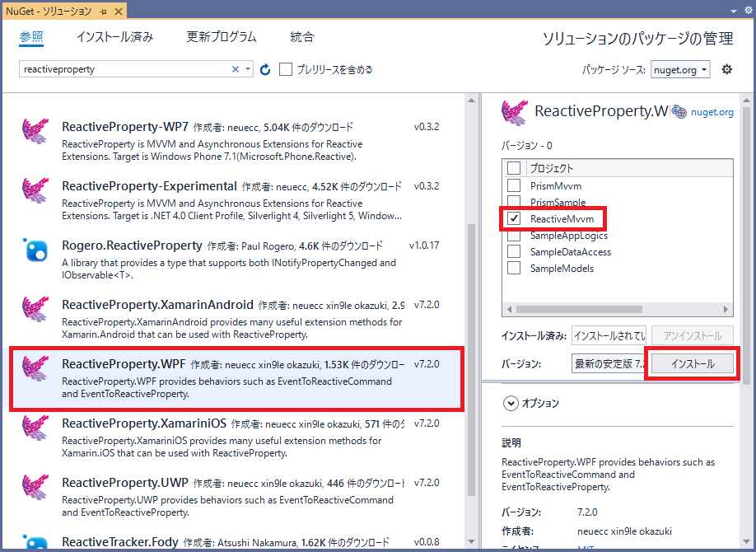Click the refresh search results icon

pos(264,69)
